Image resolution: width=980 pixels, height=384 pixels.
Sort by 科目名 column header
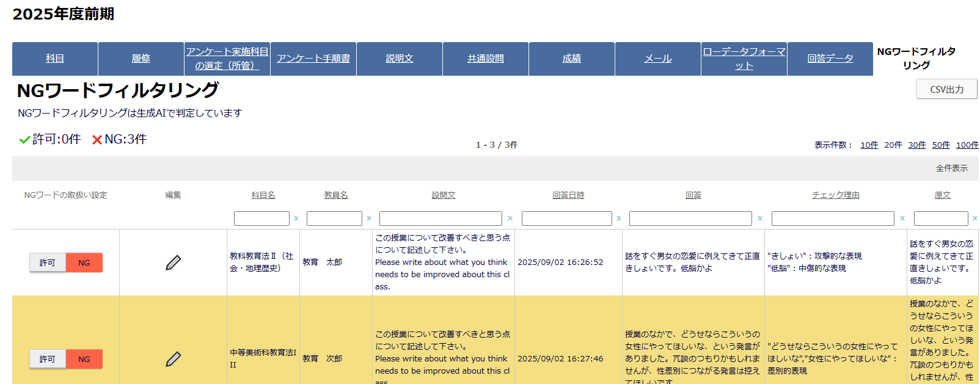[263, 195]
